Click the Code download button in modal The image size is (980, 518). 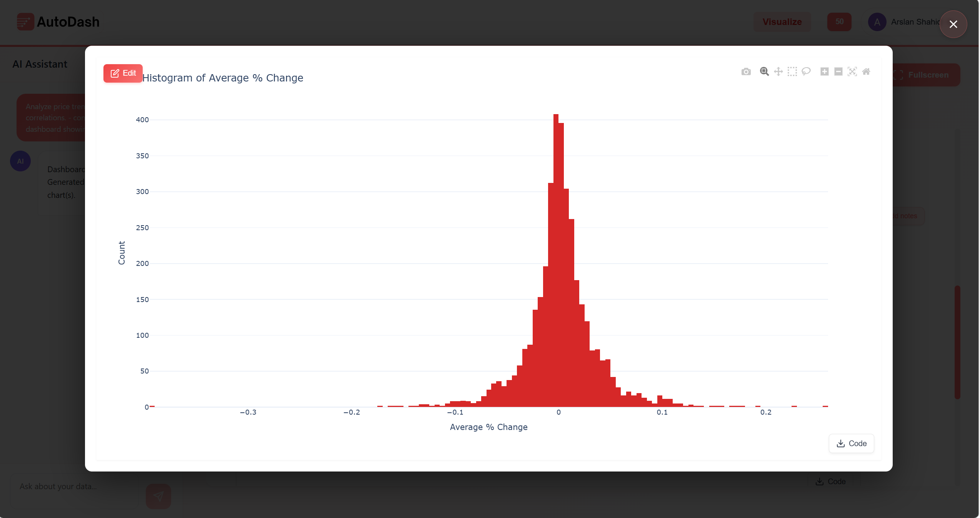coord(851,443)
